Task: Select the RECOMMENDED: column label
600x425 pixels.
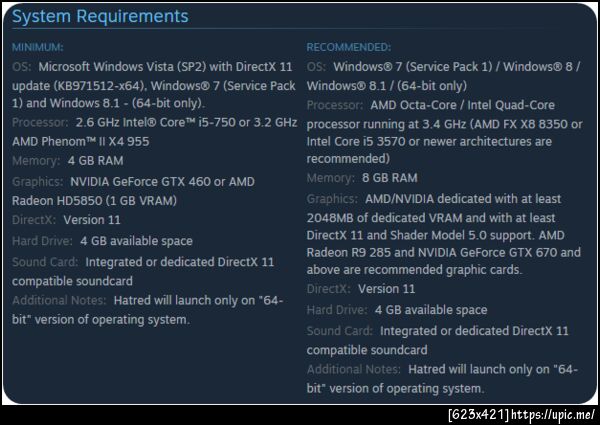Action: (x=349, y=47)
